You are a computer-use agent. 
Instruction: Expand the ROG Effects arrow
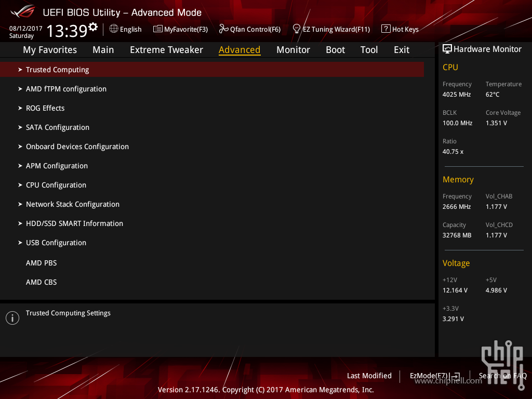pos(20,108)
